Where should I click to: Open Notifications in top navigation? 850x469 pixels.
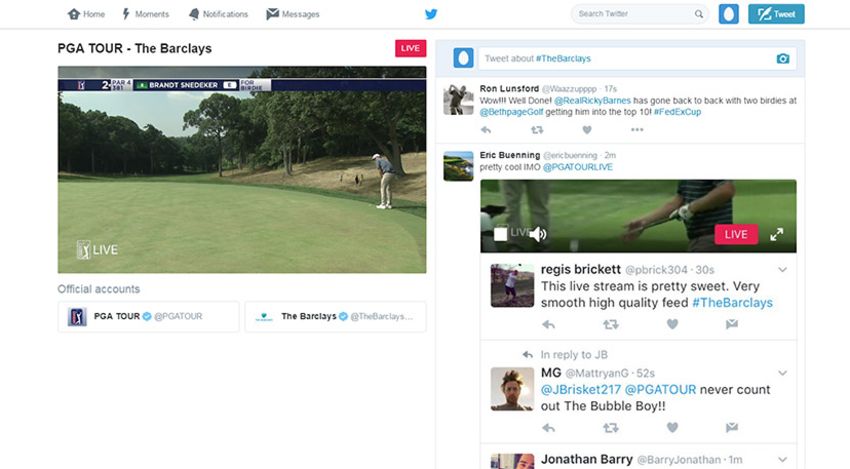click(218, 14)
